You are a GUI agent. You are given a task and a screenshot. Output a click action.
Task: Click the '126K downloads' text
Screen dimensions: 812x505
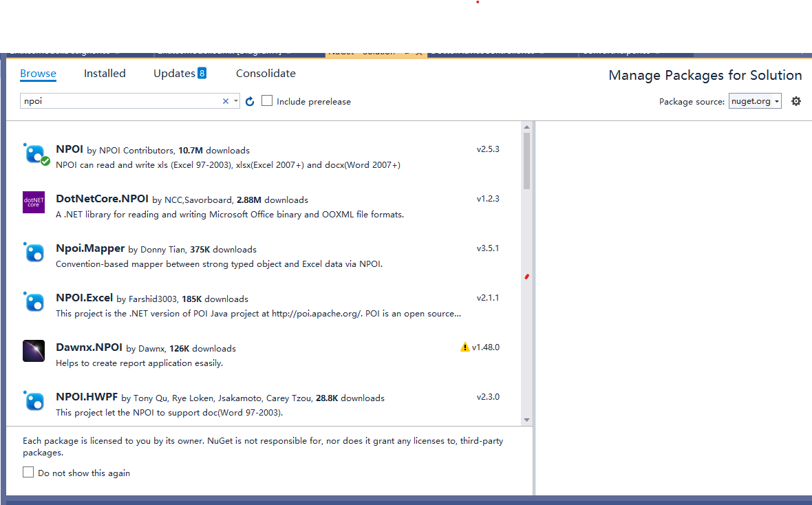[202, 349]
